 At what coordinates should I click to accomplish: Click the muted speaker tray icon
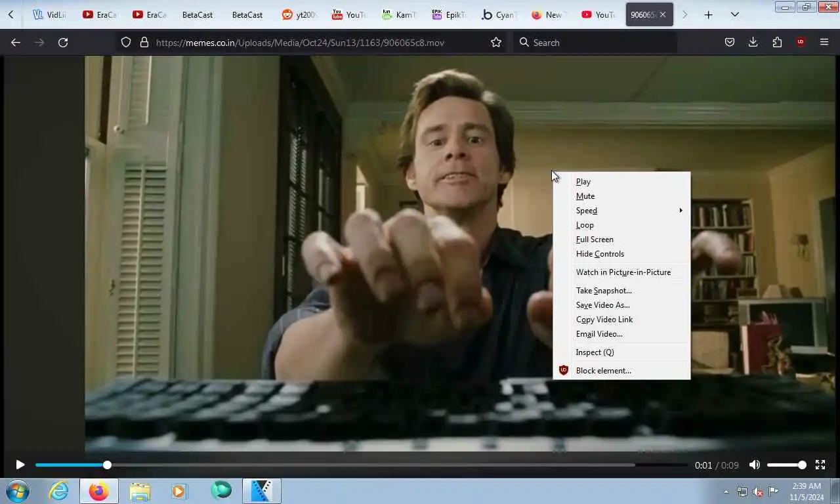758,492
